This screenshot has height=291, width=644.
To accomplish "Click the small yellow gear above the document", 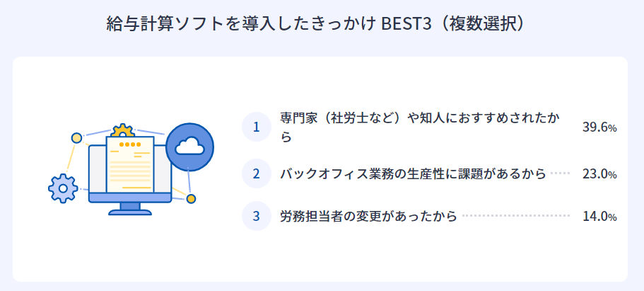I will (122, 131).
